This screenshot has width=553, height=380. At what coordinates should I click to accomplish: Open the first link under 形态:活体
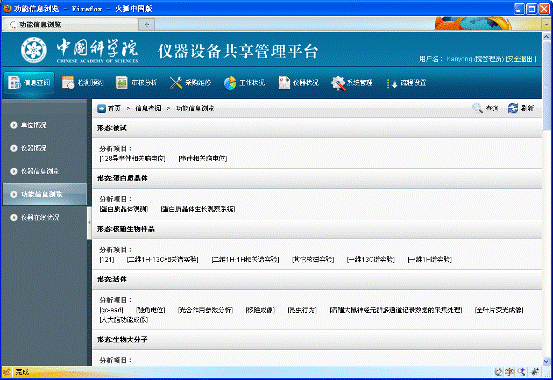tap(112, 310)
